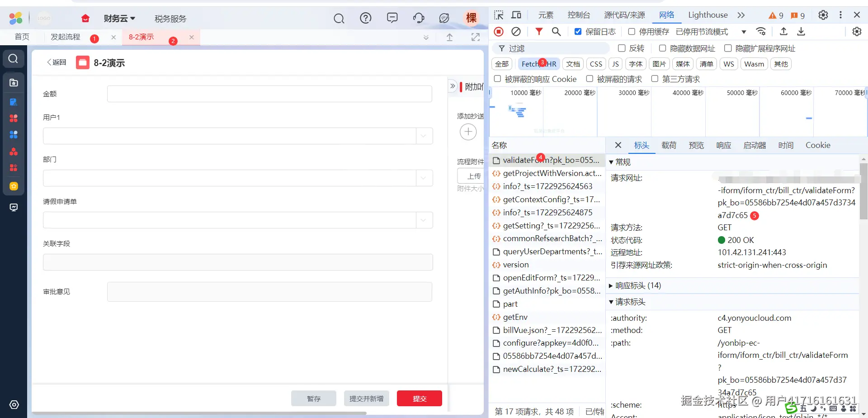Import HAR file with upload icon

pyautogui.click(x=784, y=32)
